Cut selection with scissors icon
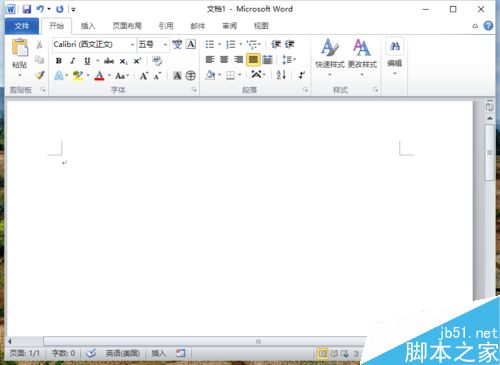The image size is (500, 365). tap(39, 44)
